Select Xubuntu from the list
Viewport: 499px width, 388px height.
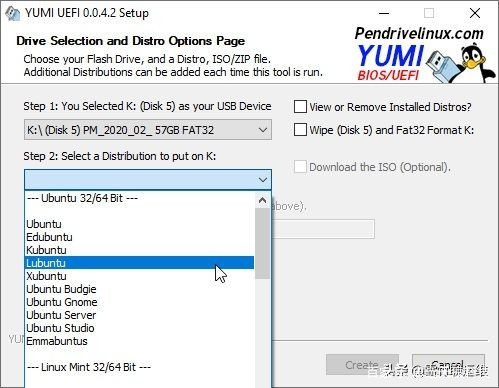pos(139,276)
